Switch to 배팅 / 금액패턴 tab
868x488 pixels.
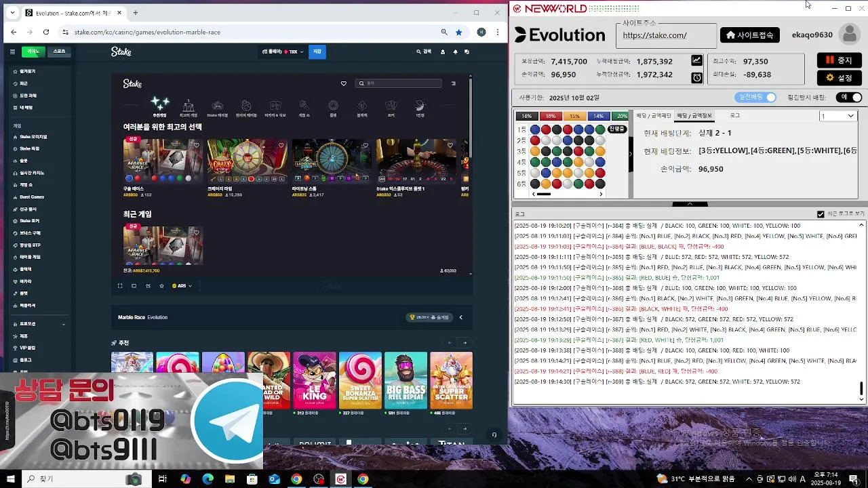pos(653,116)
